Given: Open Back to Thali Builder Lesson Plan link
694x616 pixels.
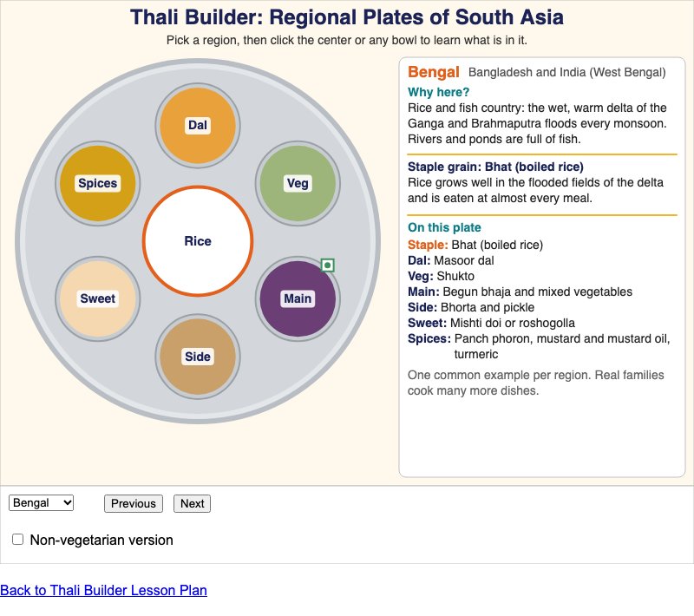Looking at the screenshot, I should tap(103, 590).
